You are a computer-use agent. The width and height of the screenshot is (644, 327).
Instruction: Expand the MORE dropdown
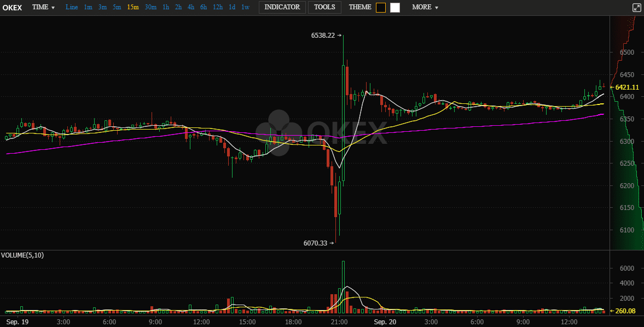click(425, 7)
